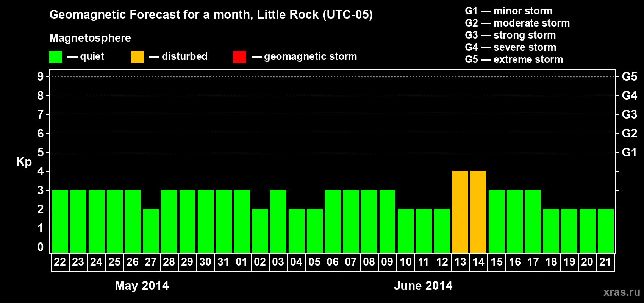Click the green bar for June 17

pos(533,221)
